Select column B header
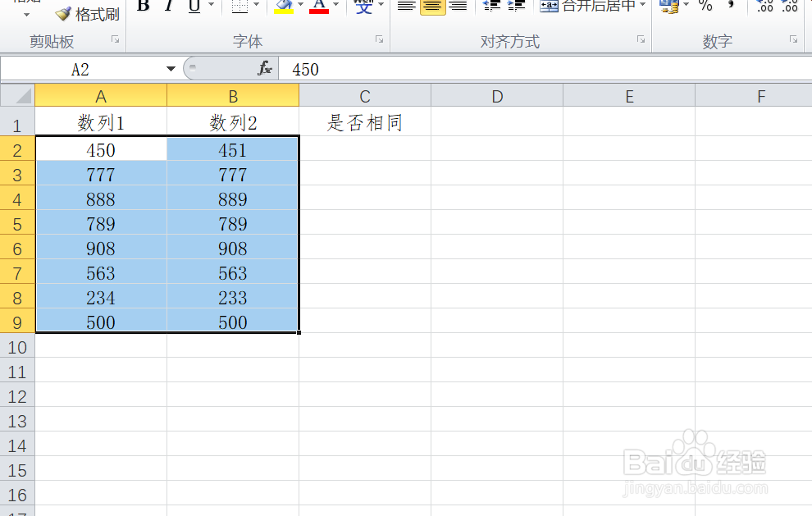This screenshot has height=516, width=812. 233,96
